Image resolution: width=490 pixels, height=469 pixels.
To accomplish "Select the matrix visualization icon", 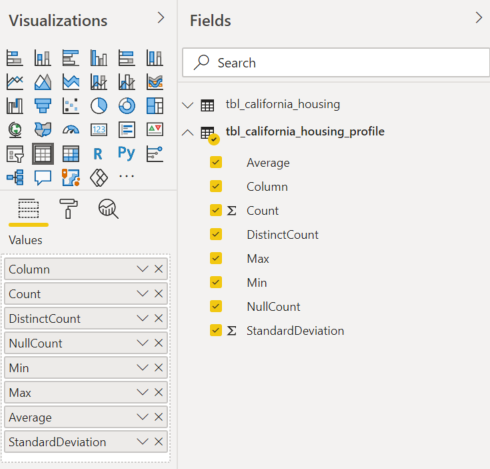I will (x=71, y=154).
